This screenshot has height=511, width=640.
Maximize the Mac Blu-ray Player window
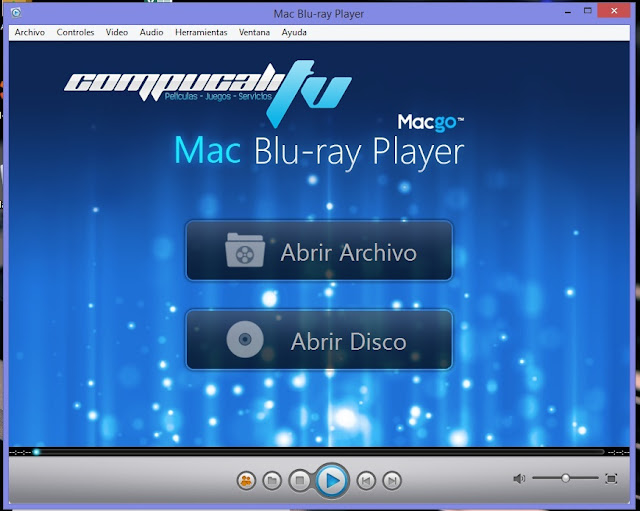tap(588, 11)
